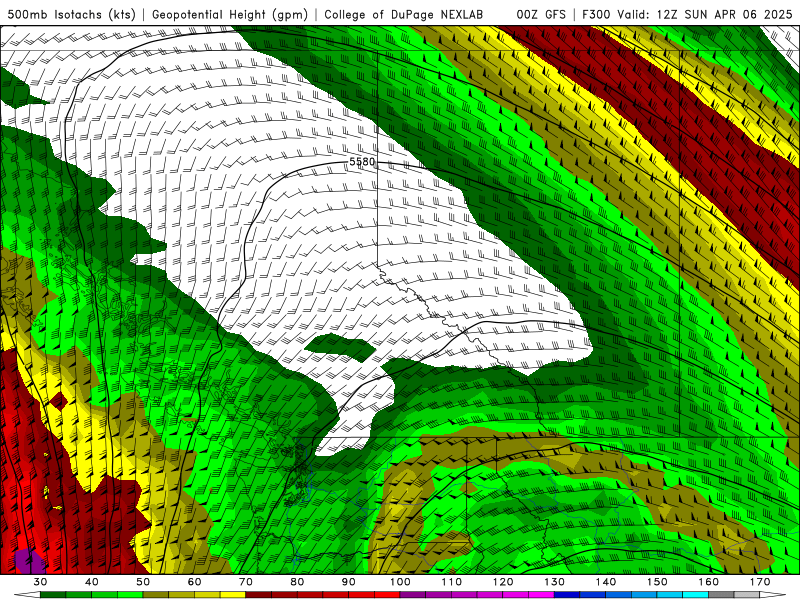Select the cyan swatch just before 160 kts
Screen dimensions: 800x600
[696, 595]
